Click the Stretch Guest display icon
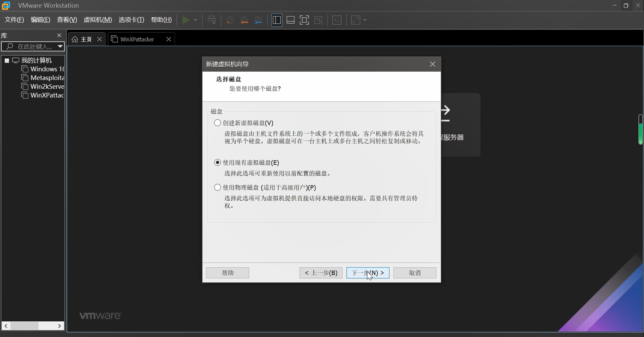644x337 pixels. click(355, 20)
